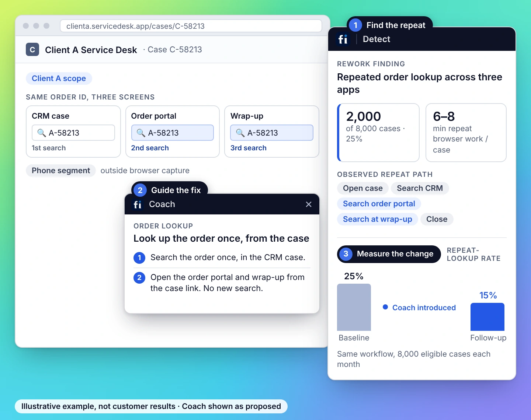Click the fi logo in the Coach header
This screenshot has width=531, height=420.
point(138,204)
